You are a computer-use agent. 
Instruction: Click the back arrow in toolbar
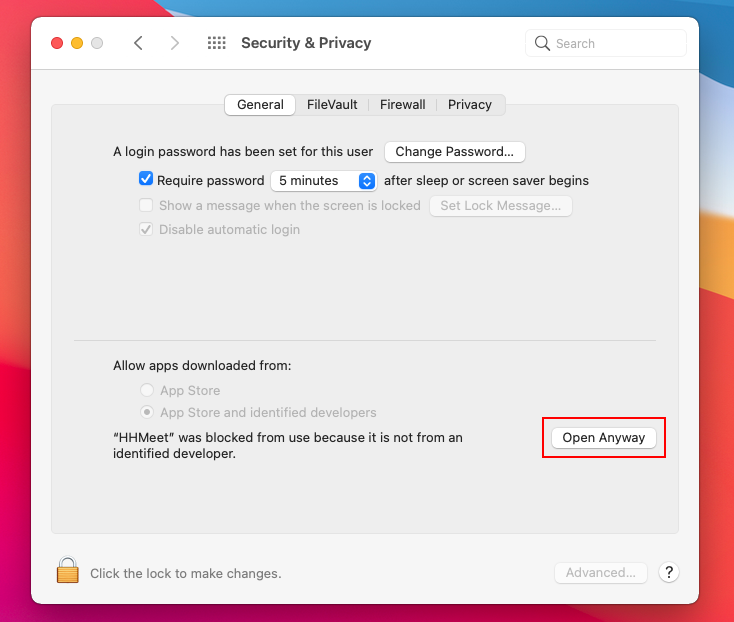coord(139,43)
